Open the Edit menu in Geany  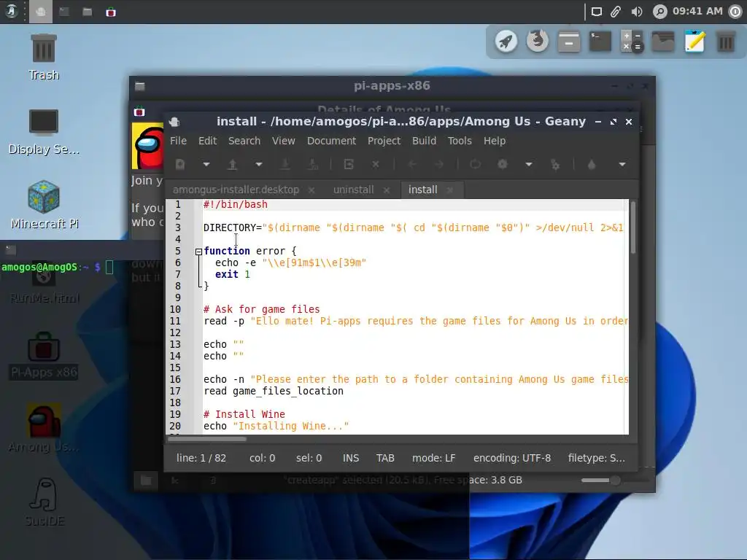pos(208,141)
